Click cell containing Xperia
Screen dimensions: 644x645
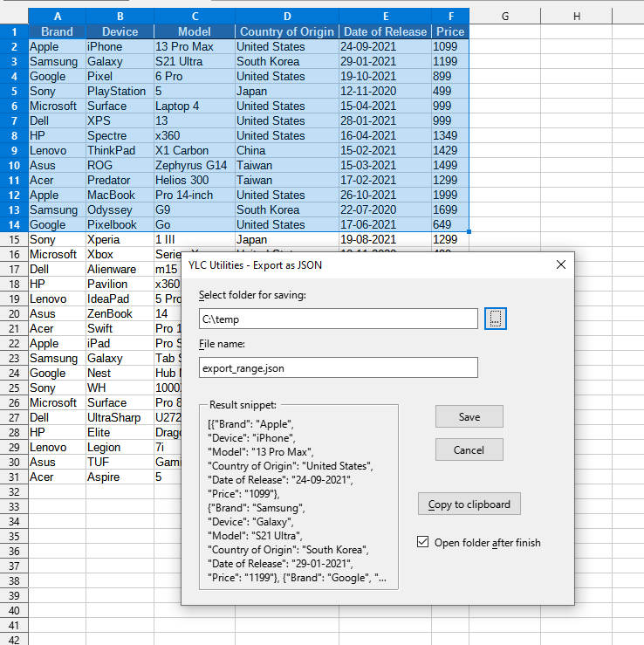120,239
